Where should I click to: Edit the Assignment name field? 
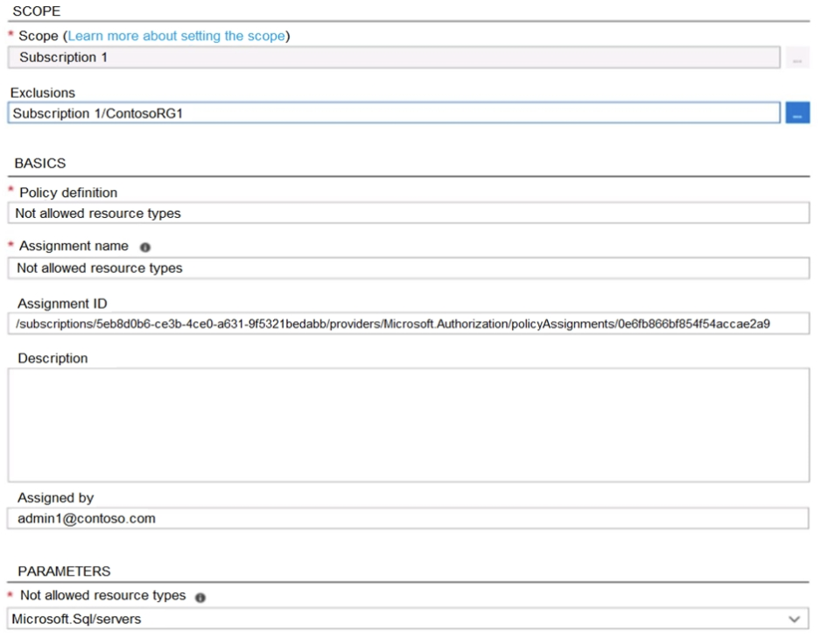[409, 268]
